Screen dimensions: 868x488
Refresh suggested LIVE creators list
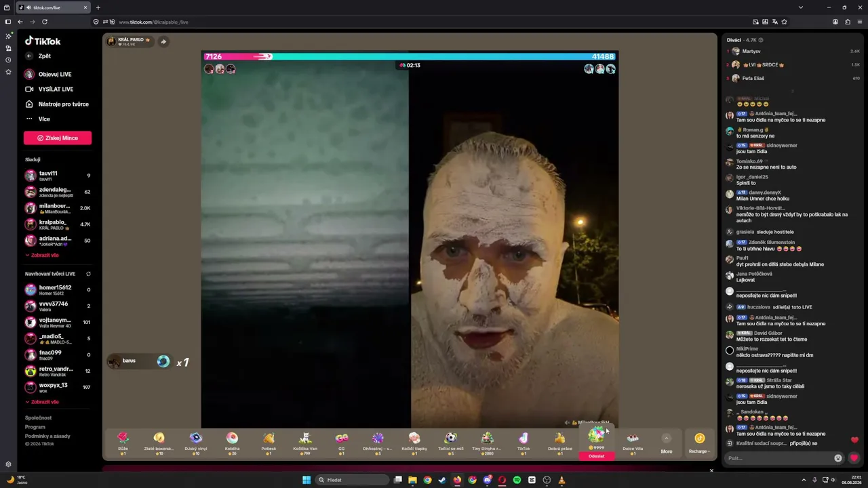point(88,274)
